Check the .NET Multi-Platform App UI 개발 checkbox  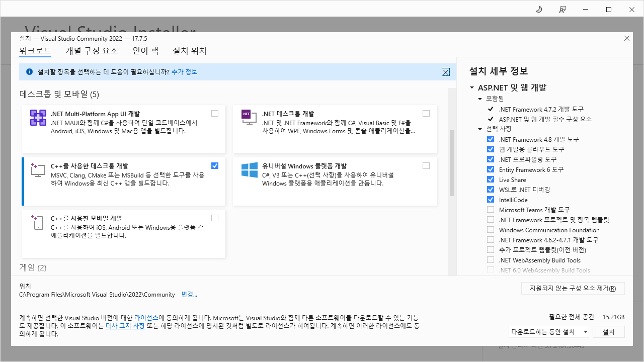(x=215, y=114)
